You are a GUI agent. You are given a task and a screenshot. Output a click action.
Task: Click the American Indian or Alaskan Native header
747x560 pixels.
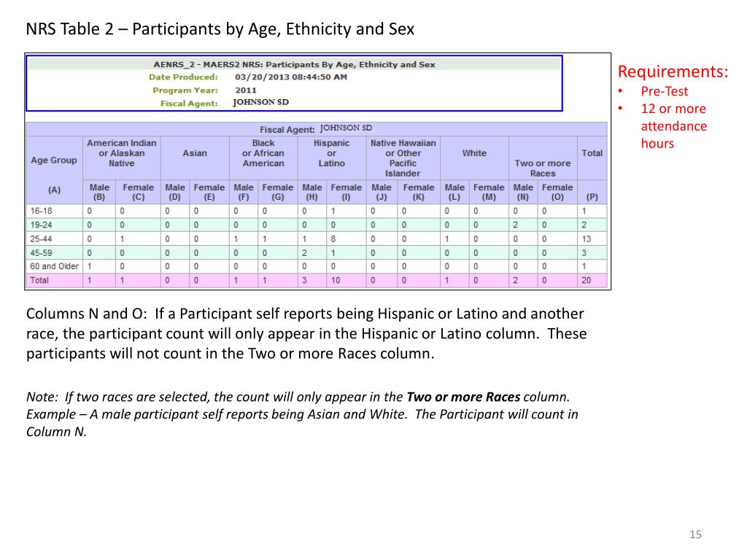[122, 153]
